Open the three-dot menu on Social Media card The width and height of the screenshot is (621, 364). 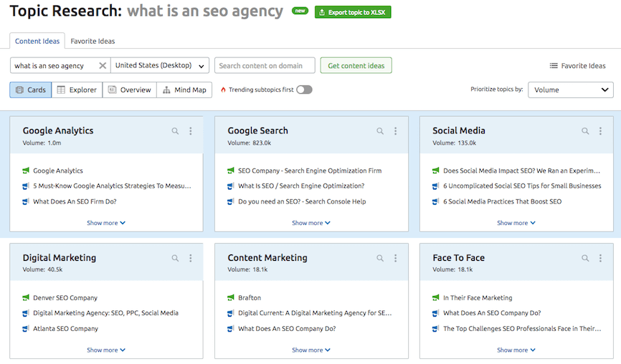(x=600, y=131)
